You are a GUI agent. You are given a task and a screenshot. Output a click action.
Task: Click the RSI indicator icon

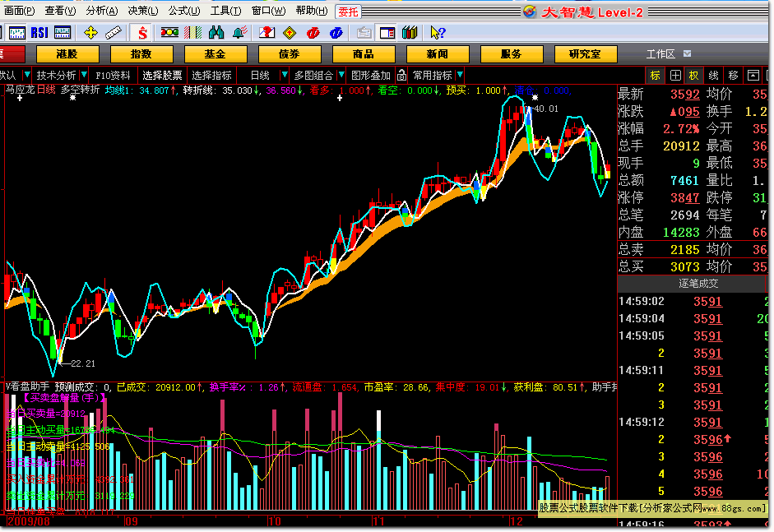pyautogui.click(x=39, y=33)
